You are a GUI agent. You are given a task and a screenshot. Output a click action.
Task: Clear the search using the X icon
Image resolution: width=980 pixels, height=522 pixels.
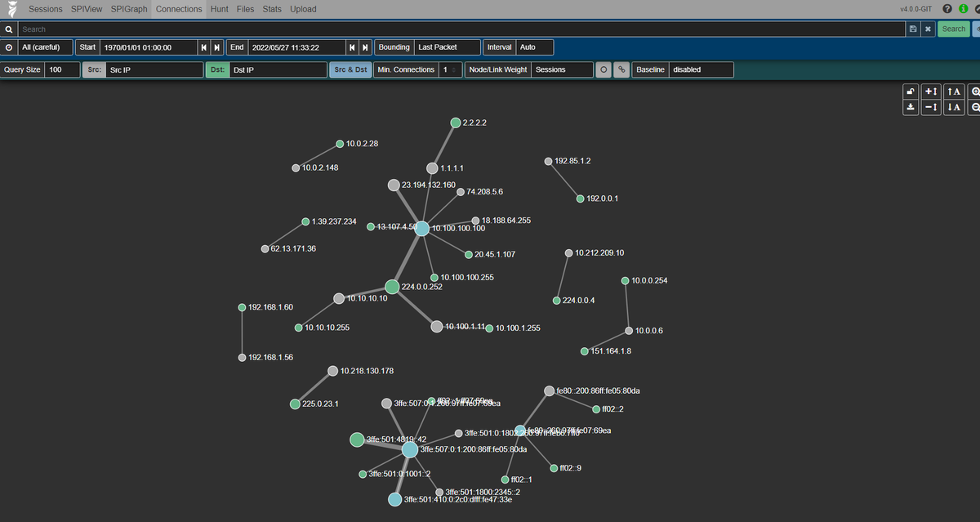pyautogui.click(x=928, y=29)
